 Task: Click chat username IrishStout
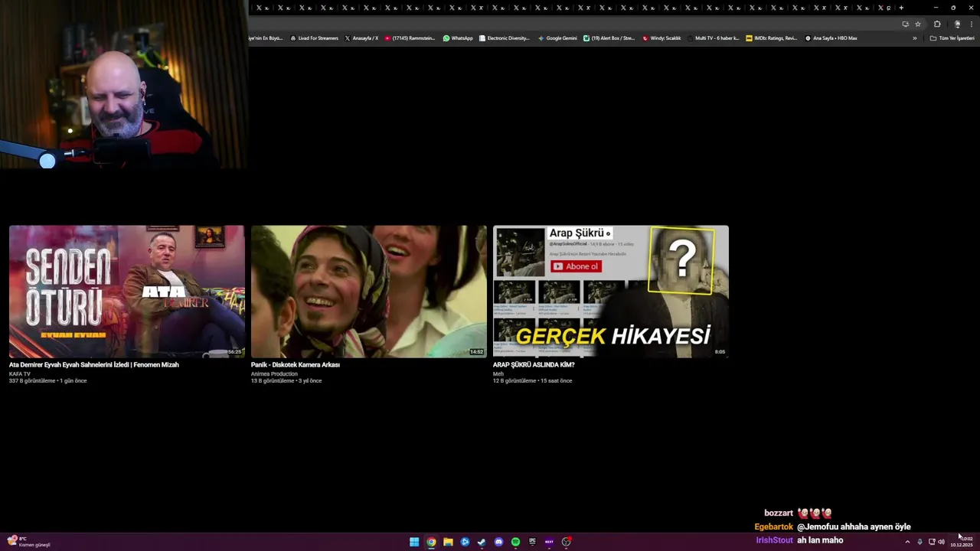coord(775,540)
